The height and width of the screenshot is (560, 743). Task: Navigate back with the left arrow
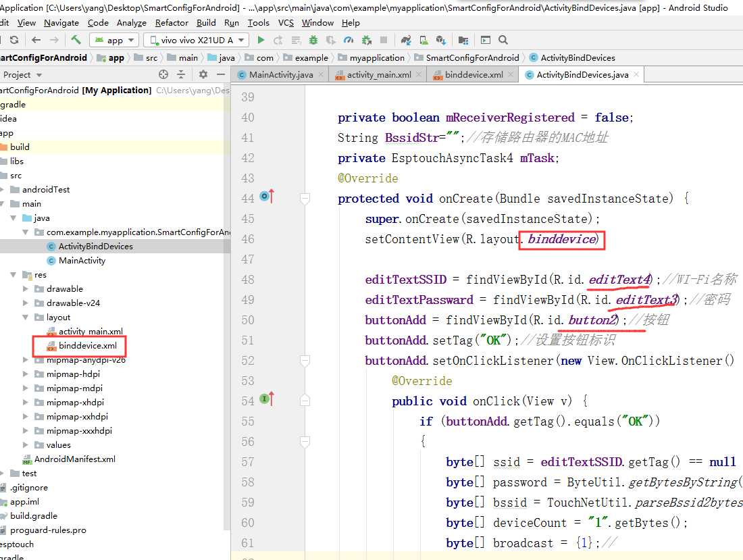click(x=36, y=41)
